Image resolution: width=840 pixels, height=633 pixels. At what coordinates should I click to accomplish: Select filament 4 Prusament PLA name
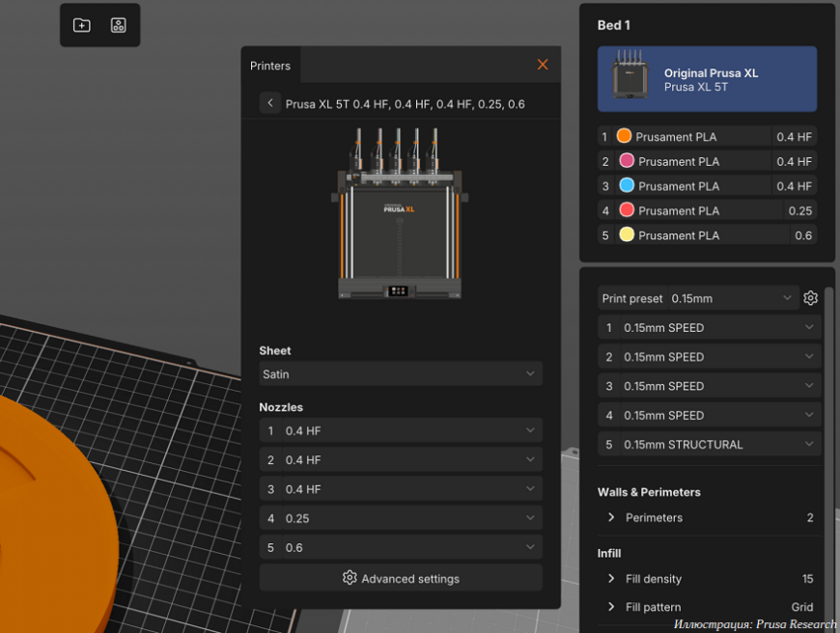(679, 211)
